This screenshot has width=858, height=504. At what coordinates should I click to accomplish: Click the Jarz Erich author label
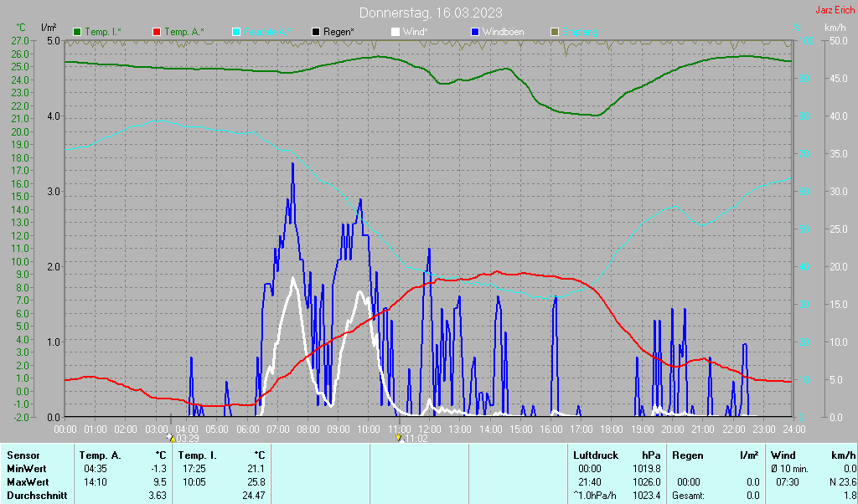[x=835, y=11]
